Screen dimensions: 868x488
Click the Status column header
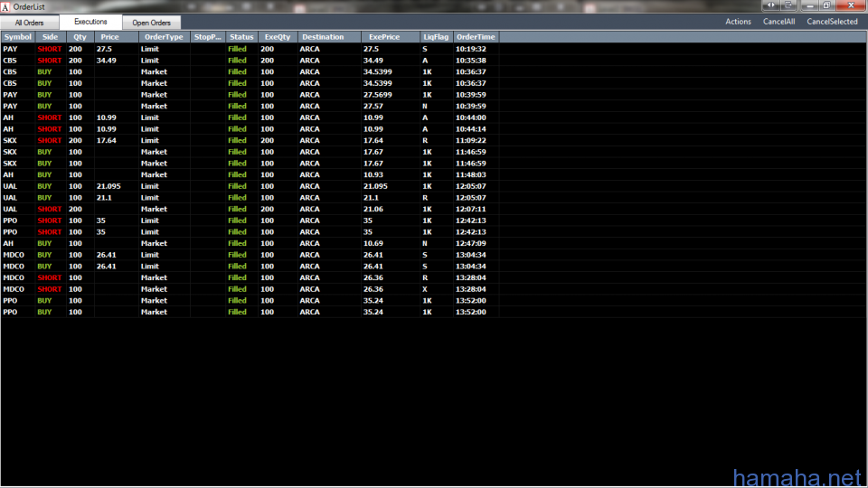coord(241,37)
